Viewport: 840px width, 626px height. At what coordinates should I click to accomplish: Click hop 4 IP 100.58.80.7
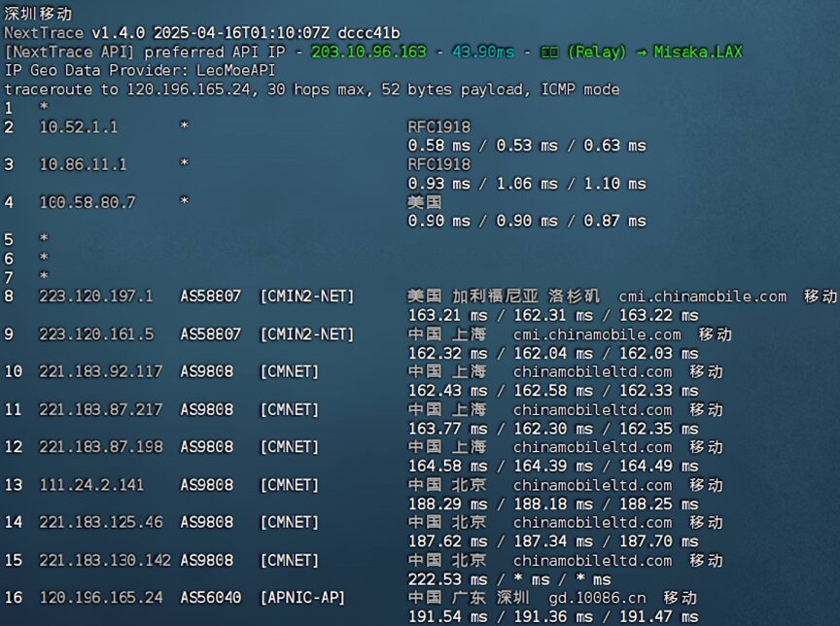point(87,202)
